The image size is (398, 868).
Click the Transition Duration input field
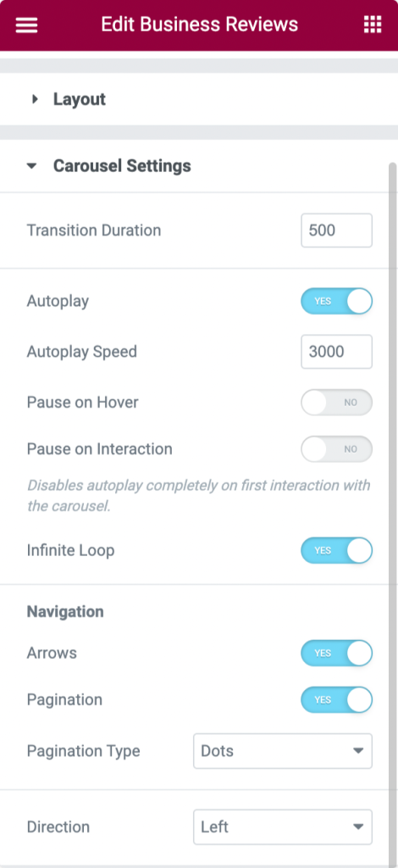pos(337,231)
